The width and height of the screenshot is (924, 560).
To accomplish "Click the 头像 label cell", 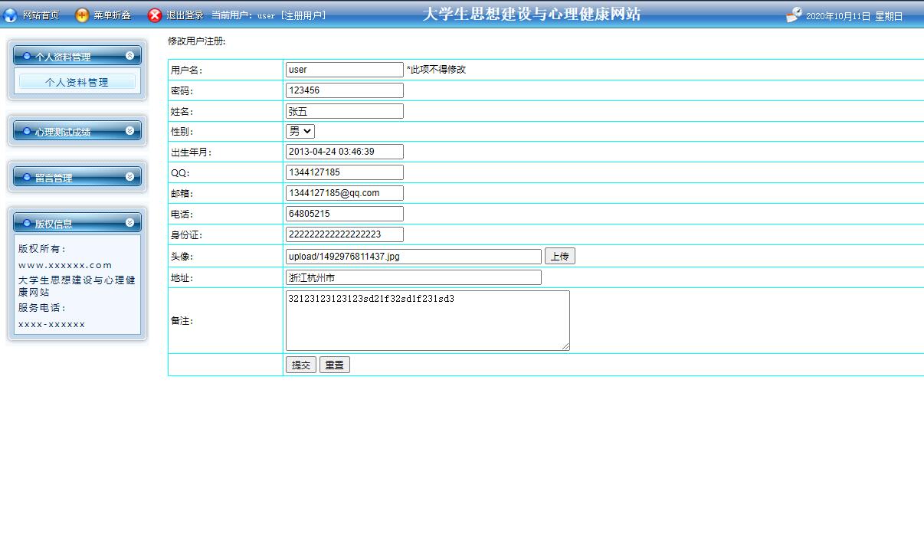I will tap(225, 257).
